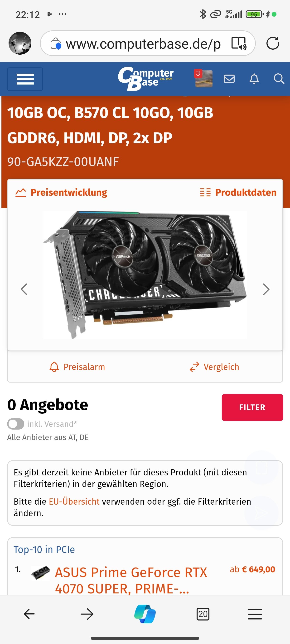Open notifications bell in header

click(x=254, y=79)
